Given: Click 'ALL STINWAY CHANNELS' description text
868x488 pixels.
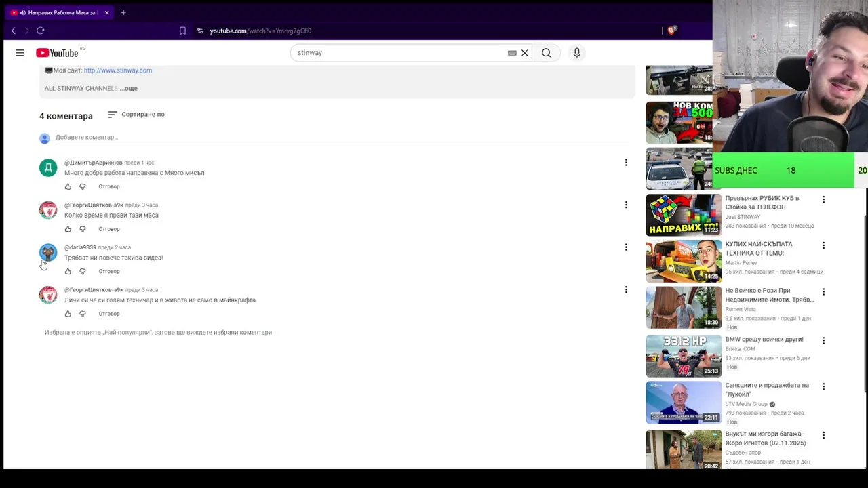Looking at the screenshot, I should pyautogui.click(x=81, y=88).
